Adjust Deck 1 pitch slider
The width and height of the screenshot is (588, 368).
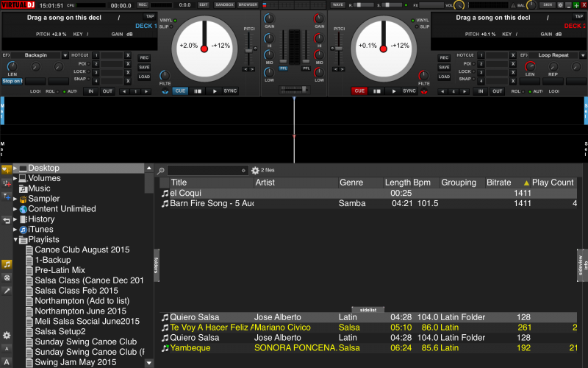pyautogui.click(x=248, y=50)
